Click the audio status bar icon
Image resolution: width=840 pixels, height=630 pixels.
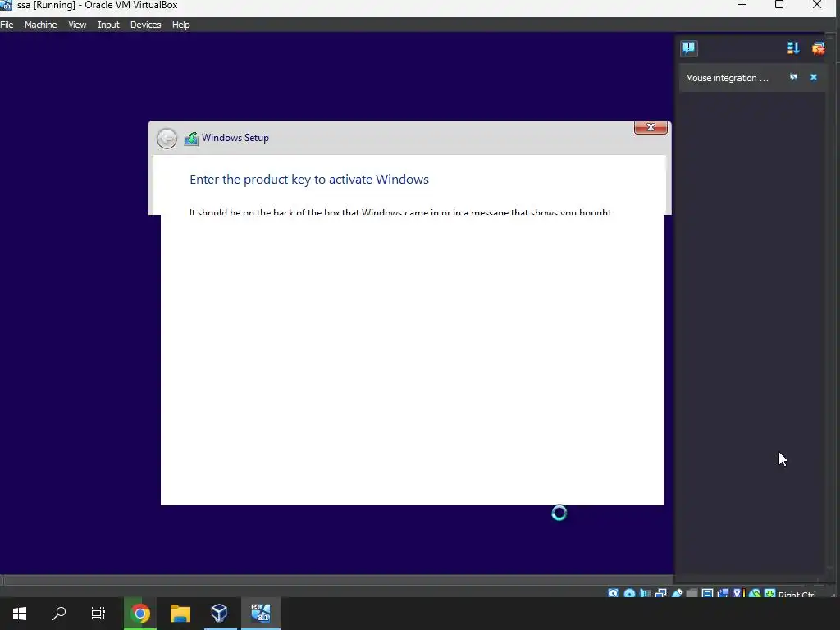tap(646, 594)
